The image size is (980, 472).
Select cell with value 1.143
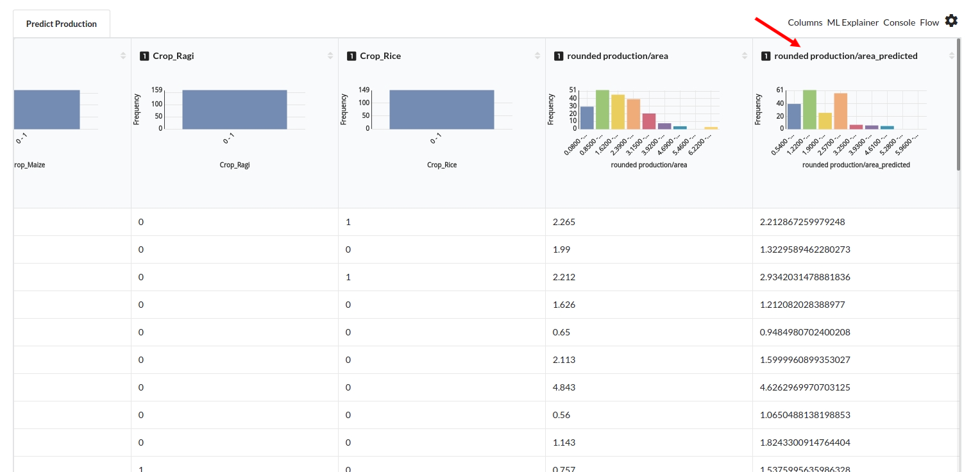(x=649, y=442)
